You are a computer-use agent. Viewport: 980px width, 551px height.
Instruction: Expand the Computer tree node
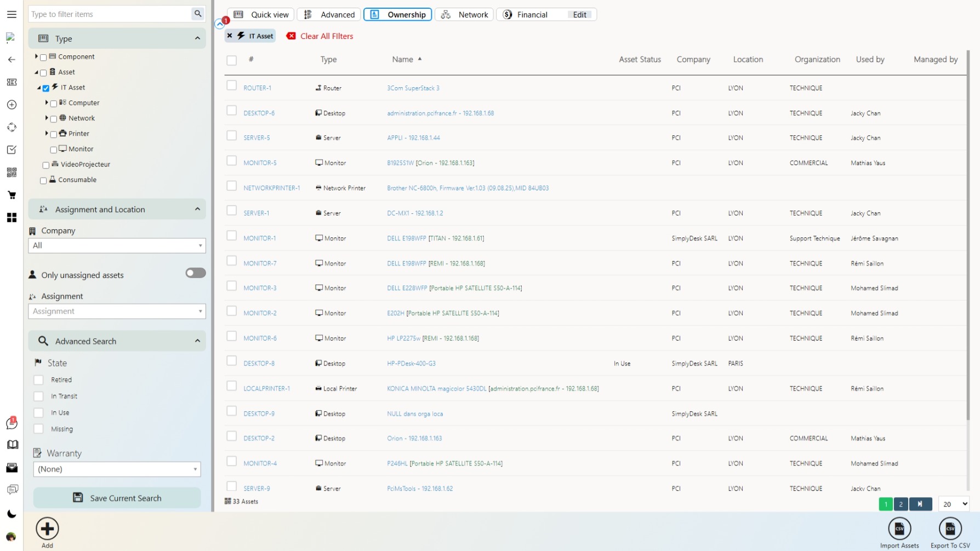(x=47, y=103)
